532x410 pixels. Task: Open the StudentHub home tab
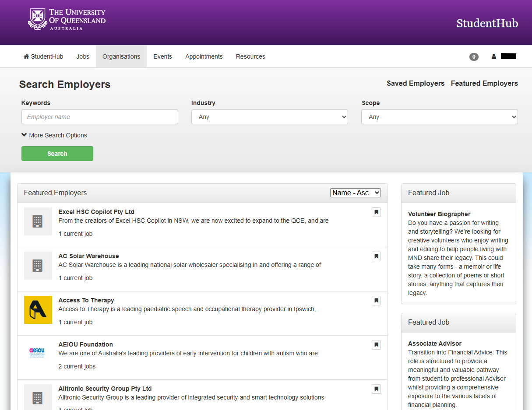pos(43,56)
